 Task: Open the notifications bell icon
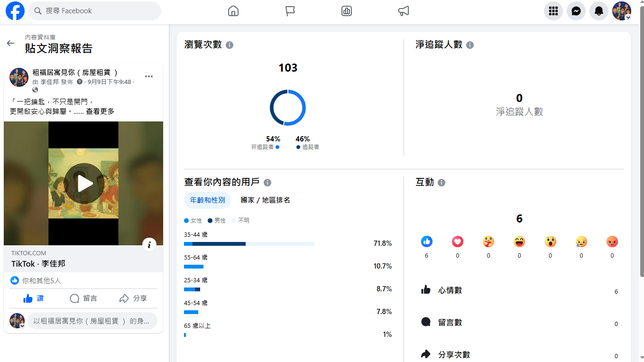598,11
